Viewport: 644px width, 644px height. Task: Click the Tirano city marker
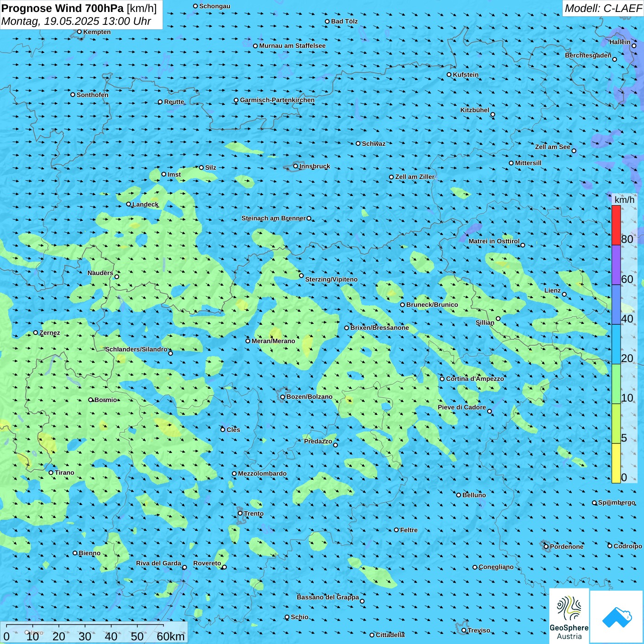tap(51, 472)
